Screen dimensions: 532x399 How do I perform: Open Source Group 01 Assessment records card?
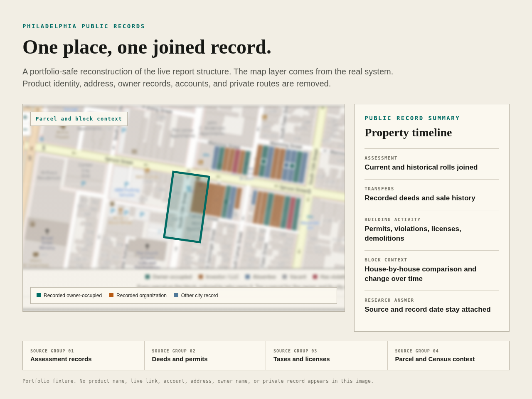[x=84, y=356]
